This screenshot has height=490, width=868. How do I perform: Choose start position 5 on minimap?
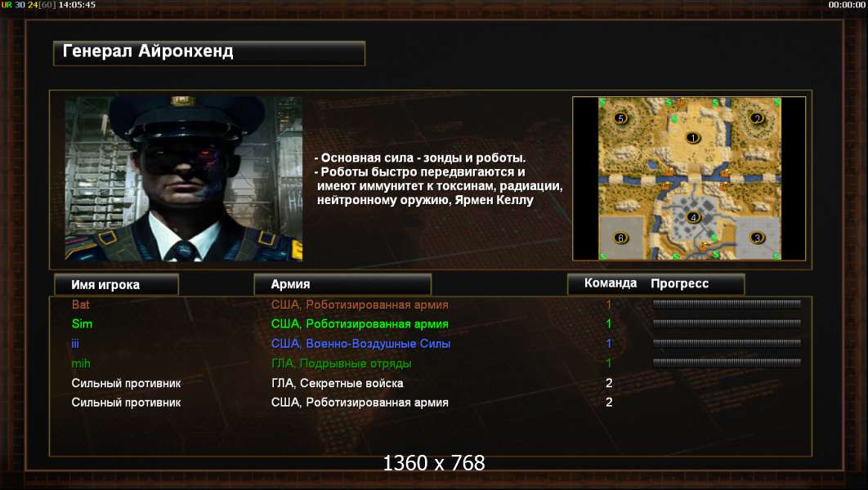[x=620, y=118]
